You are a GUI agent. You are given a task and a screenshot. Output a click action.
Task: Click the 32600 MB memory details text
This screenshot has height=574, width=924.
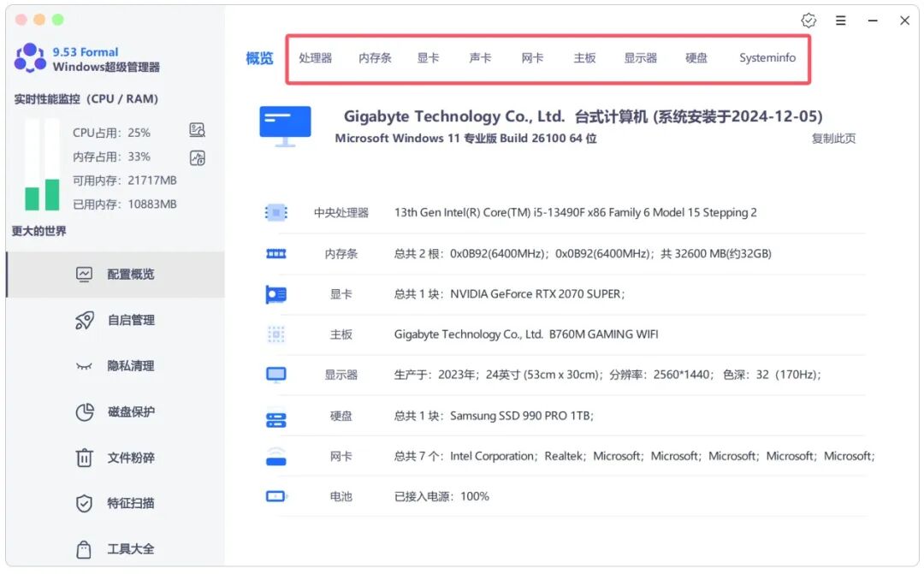[x=583, y=254]
